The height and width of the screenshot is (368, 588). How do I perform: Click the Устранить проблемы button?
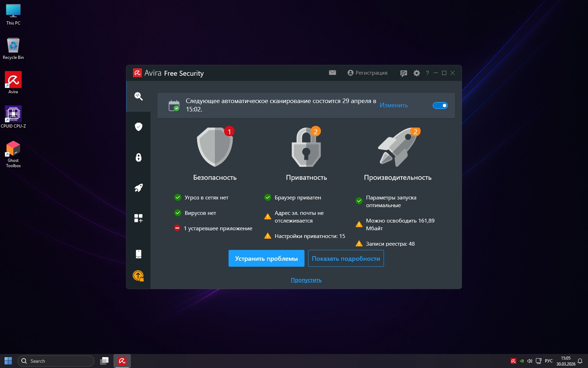pos(266,258)
